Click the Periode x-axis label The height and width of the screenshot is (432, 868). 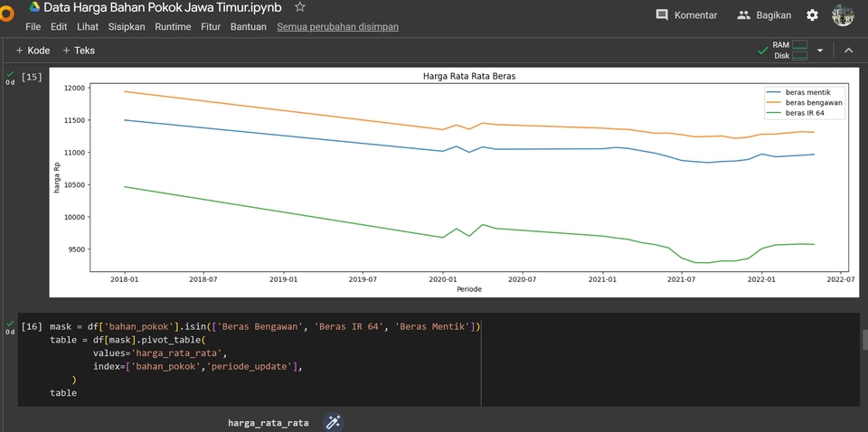pyautogui.click(x=469, y=288)
